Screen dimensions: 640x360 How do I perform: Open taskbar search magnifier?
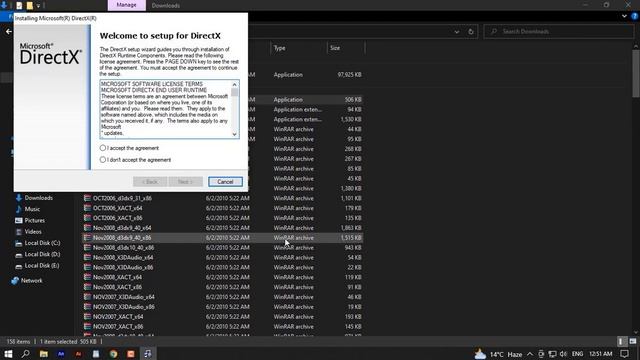[x=25, y=353]
